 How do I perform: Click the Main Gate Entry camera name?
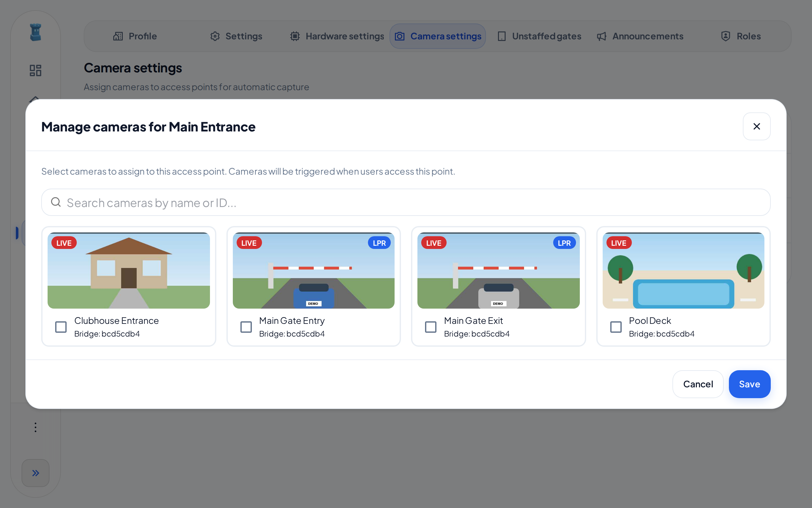coord(292,321)
